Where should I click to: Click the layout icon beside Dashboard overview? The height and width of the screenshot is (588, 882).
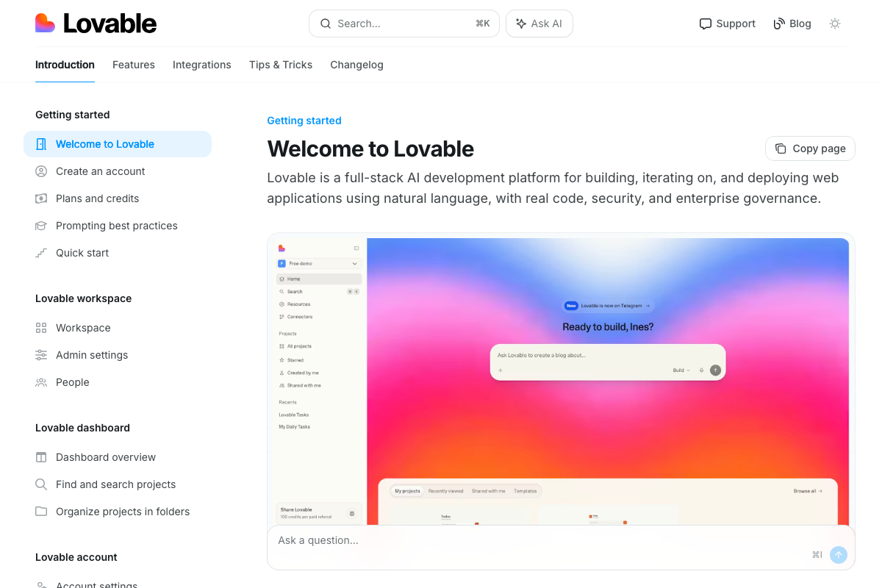[41, 457]
